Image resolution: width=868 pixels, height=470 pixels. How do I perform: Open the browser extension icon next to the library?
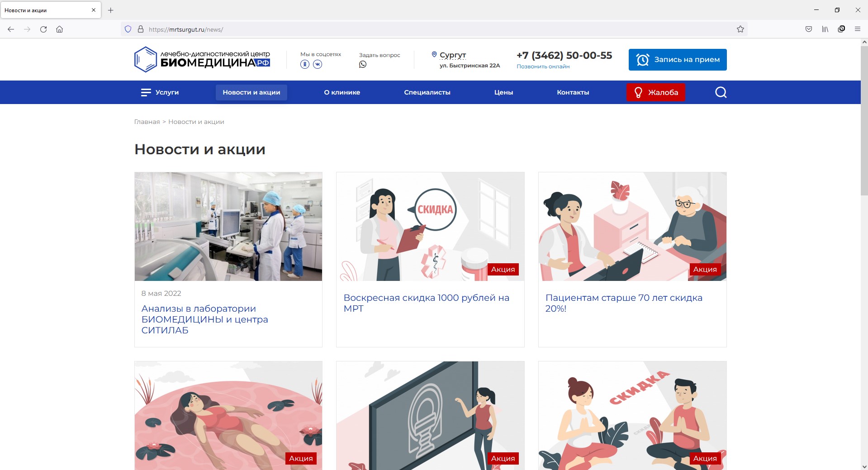(x=841, y=29)
